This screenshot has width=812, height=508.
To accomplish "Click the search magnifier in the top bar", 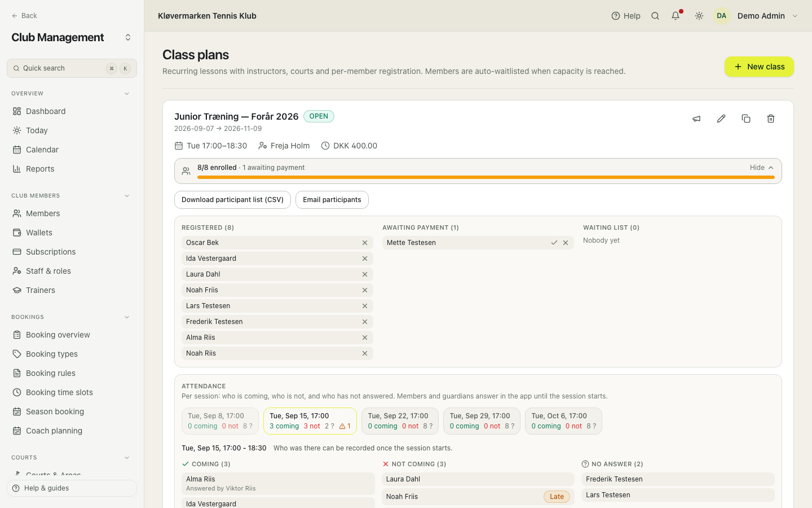I will (655, 16).
